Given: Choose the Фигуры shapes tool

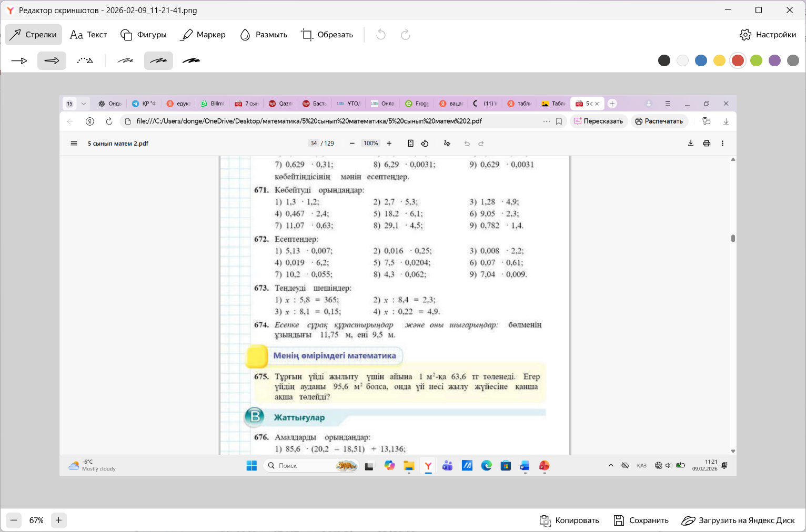Looking at the screenshot, I should click(x=143, y=35).
